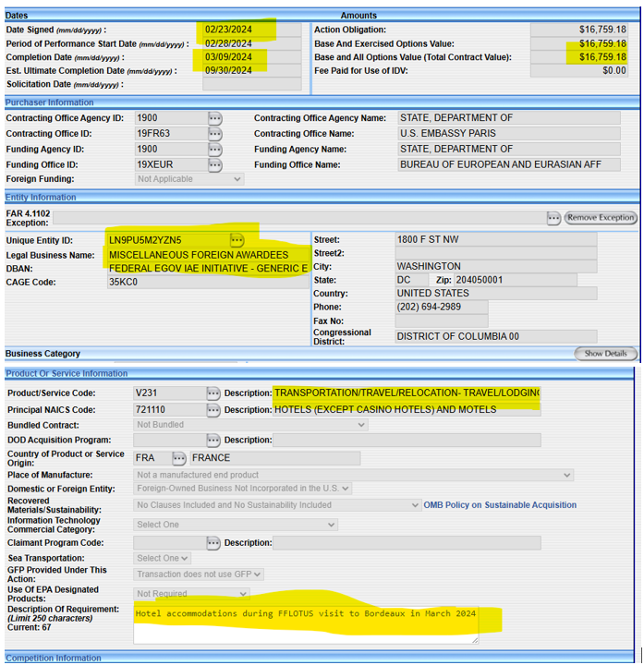Click Congressional District field
The image size is (644, 665).
tap(496, 337)
